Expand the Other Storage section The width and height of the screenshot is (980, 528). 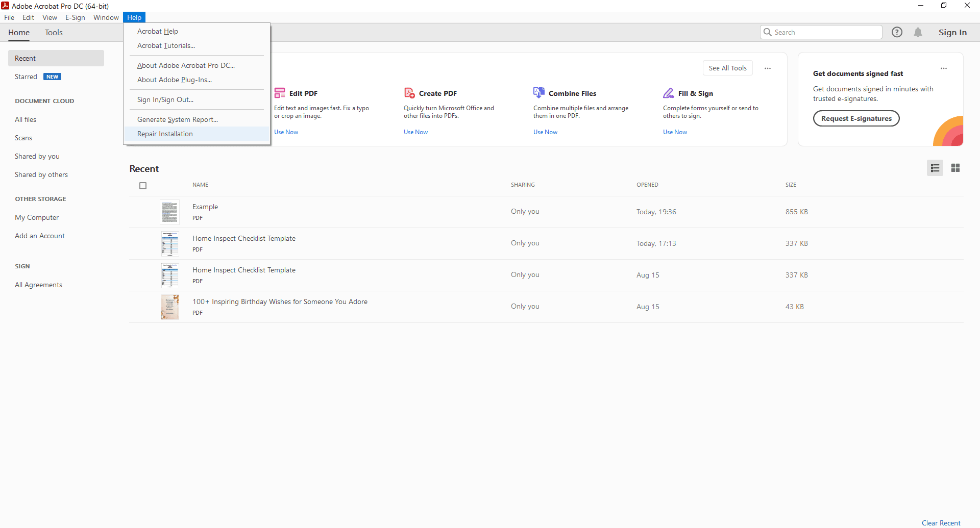(40, 198)
